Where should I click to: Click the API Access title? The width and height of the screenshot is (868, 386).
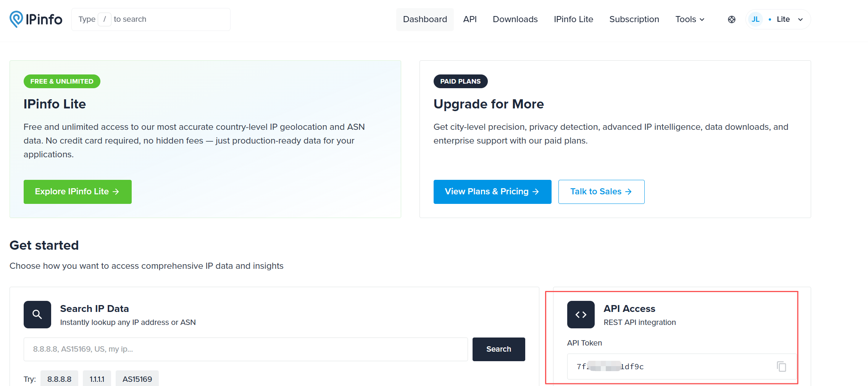629,308
